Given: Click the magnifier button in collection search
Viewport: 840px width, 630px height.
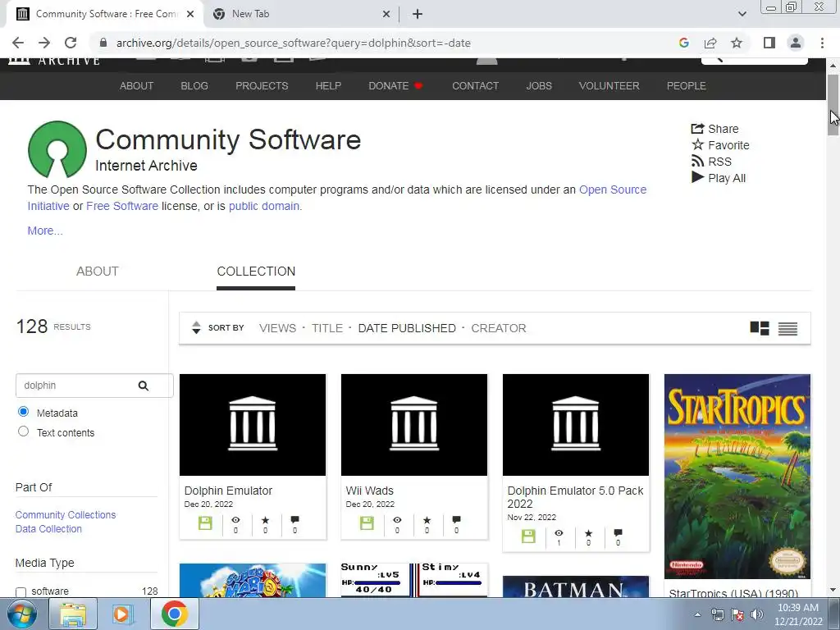Looking at the screenshot, I should (144, 386).
